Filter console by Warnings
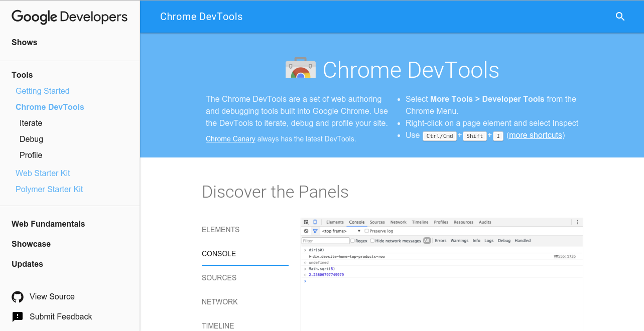 [459, 241]
